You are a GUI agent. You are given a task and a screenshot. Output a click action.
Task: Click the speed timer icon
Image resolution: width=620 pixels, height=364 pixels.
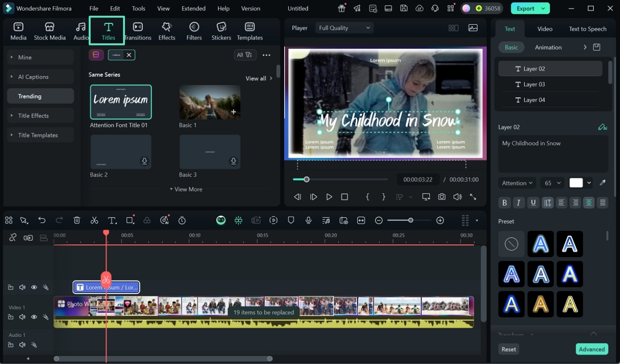point(182,220)
